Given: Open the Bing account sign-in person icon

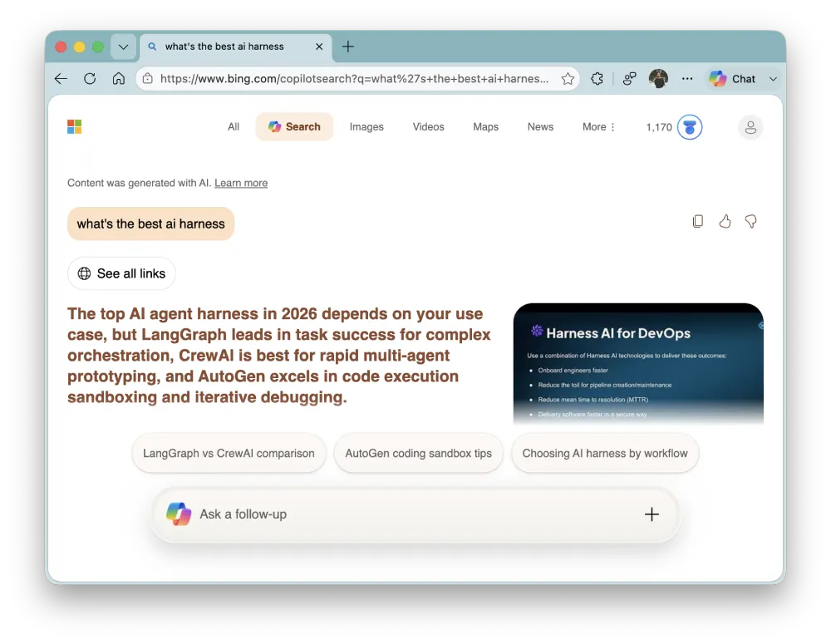Looking at the screenshot, I should coord(750,127).
